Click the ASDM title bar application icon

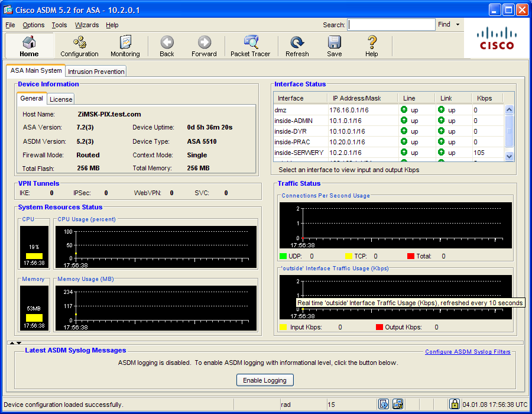[8, 9]
